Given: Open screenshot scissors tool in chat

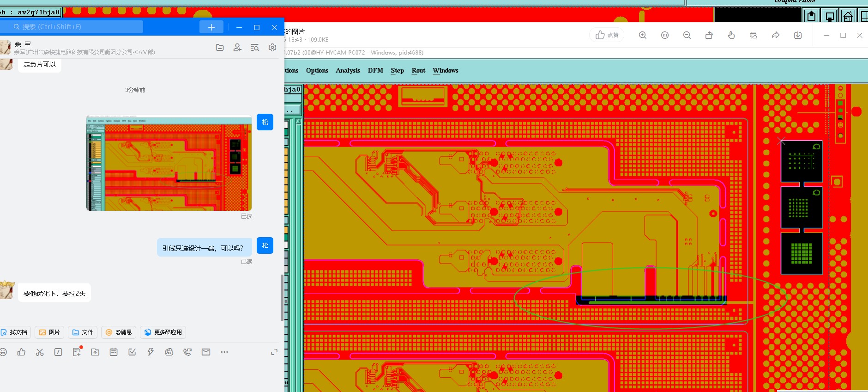Looking at the screenshot, I should pos(40,352).
